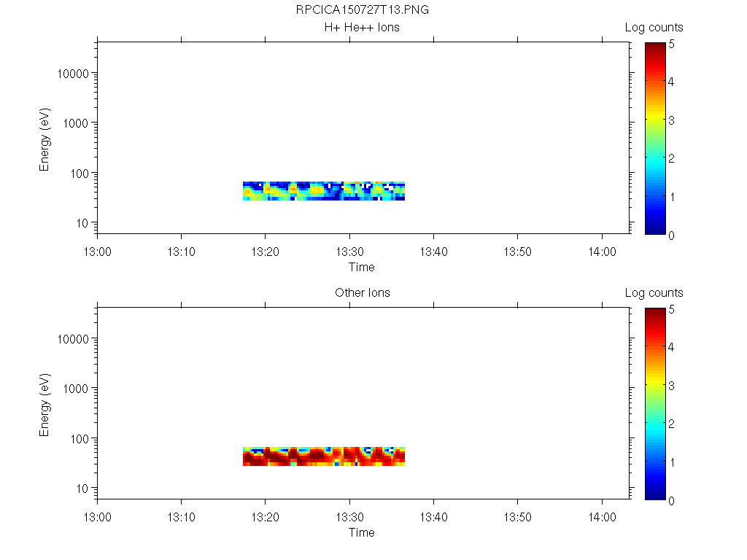747x560 pixels.
Task: Select color bar value 5 on H+ He++ plot
Action: click(671, 44)
